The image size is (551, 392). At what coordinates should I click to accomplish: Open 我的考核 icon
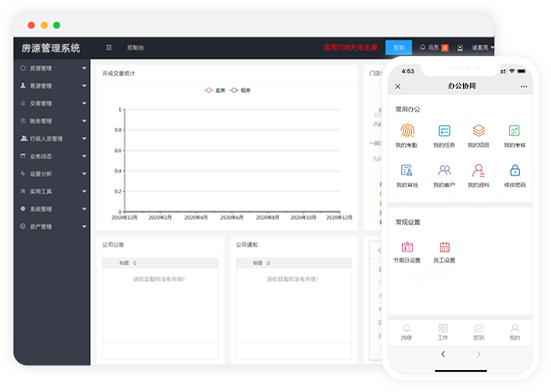514,131
